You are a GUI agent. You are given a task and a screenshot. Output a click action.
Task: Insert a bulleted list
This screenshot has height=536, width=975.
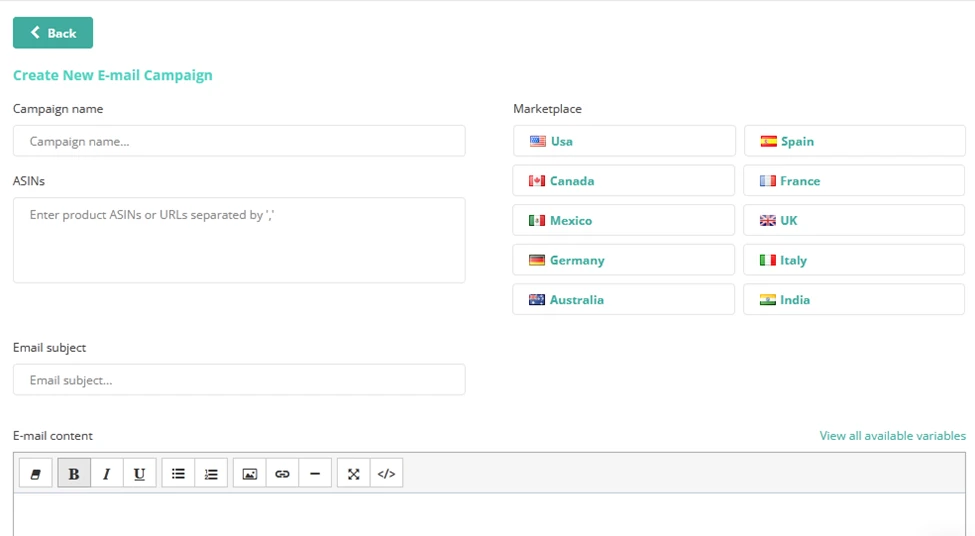(178, 474)
